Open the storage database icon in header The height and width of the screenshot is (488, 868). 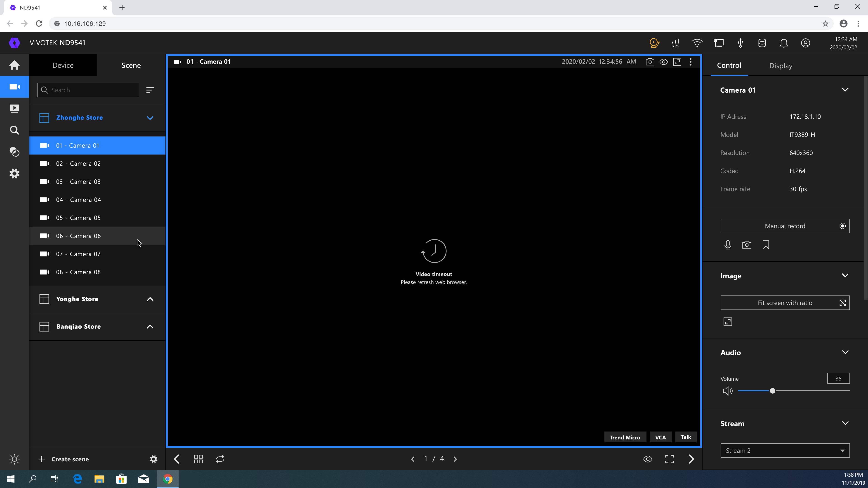pos(762,43)
